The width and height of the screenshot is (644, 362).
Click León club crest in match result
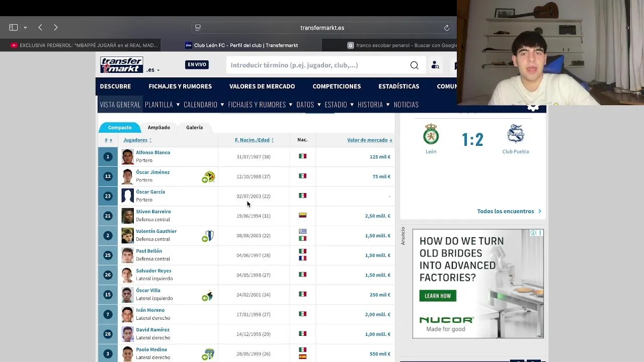coord(431,134)
